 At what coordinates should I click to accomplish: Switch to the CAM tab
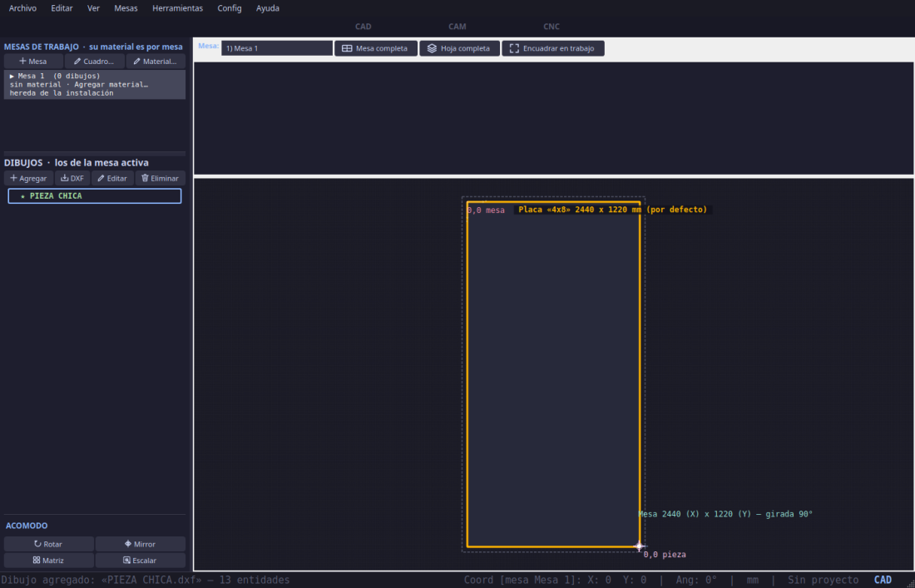pos(457,27)
